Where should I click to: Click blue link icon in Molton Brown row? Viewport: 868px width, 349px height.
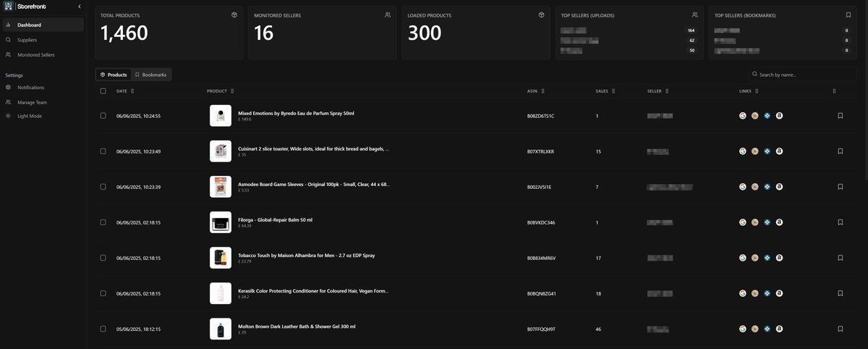coord(767,329)
